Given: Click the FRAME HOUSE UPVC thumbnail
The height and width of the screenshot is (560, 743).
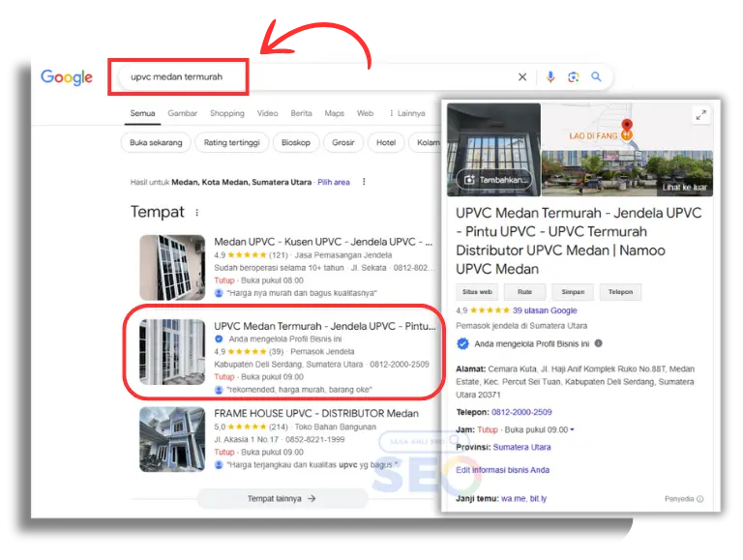Looking at the screenshot, I should coord(172,439).
